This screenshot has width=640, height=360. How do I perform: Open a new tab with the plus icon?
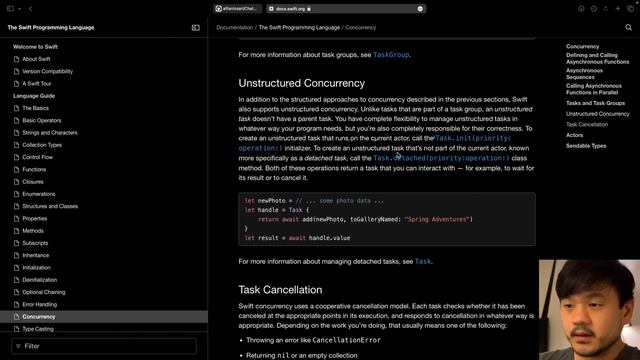[618, 9]
